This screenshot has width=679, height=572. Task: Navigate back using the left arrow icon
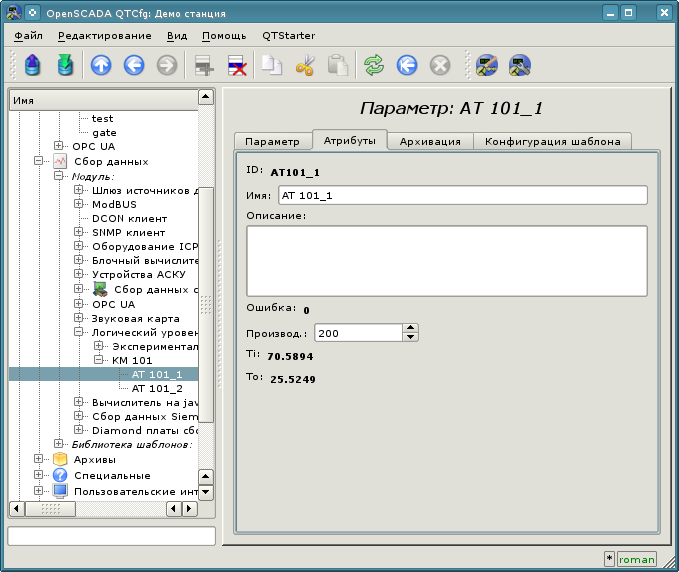134,66
